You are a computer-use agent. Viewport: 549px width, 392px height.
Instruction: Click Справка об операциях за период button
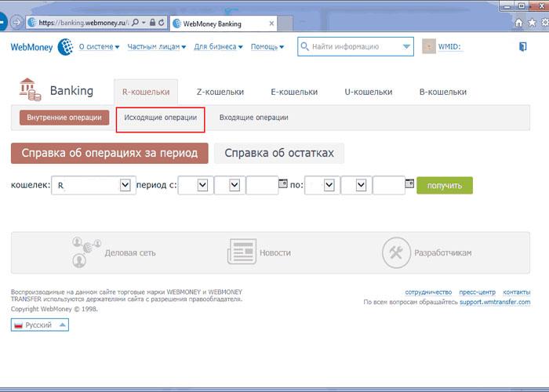[110, 153]
